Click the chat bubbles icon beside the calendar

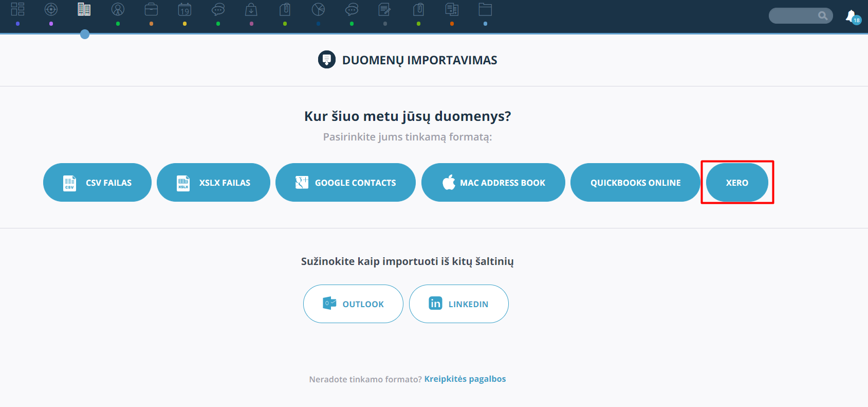point(218,9)
